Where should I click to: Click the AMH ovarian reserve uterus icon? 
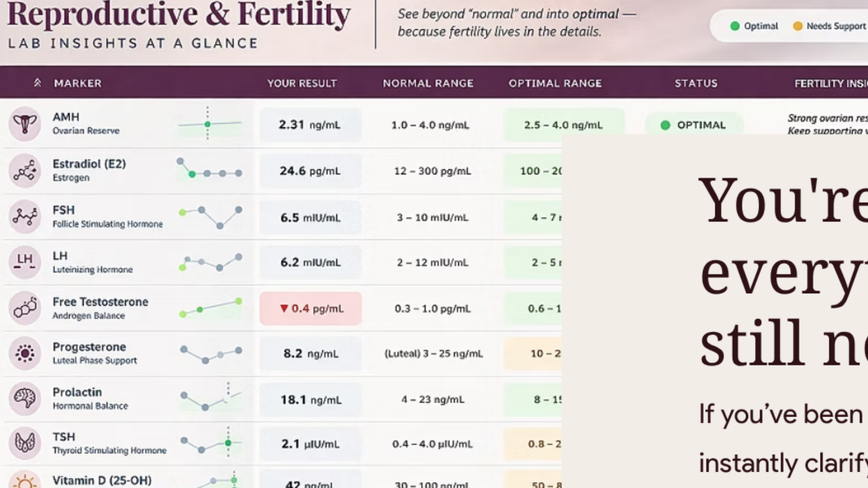tap(25, 124)
